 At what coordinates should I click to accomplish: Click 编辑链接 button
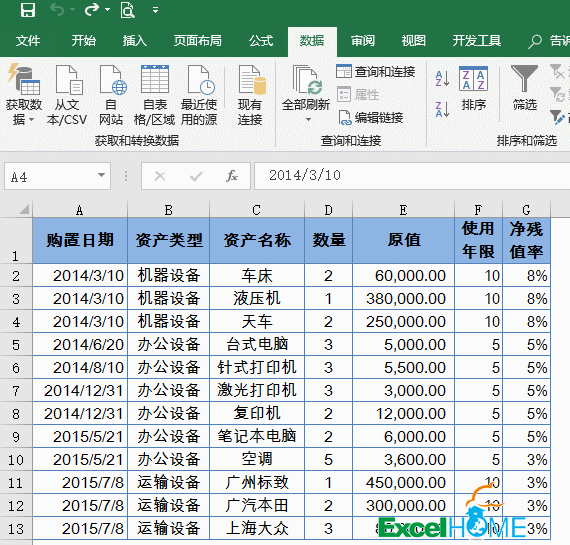click(x=370, y=117)
